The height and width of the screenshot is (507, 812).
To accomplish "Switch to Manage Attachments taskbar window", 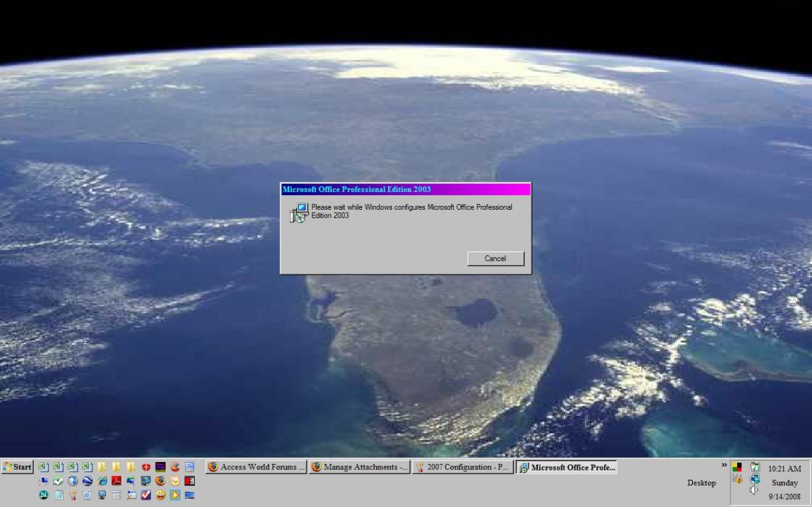I will tap(359, 467).
